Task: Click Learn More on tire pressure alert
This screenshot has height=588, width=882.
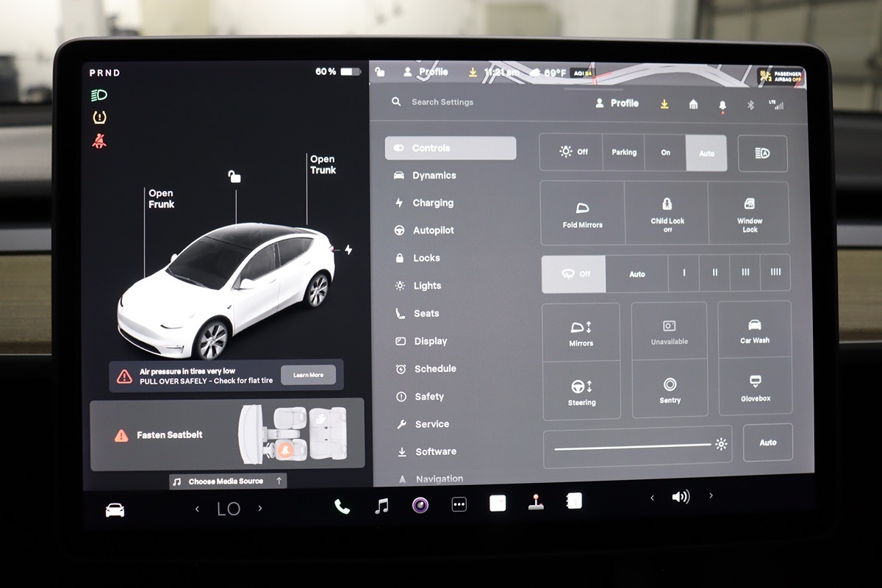Action: 308,375
